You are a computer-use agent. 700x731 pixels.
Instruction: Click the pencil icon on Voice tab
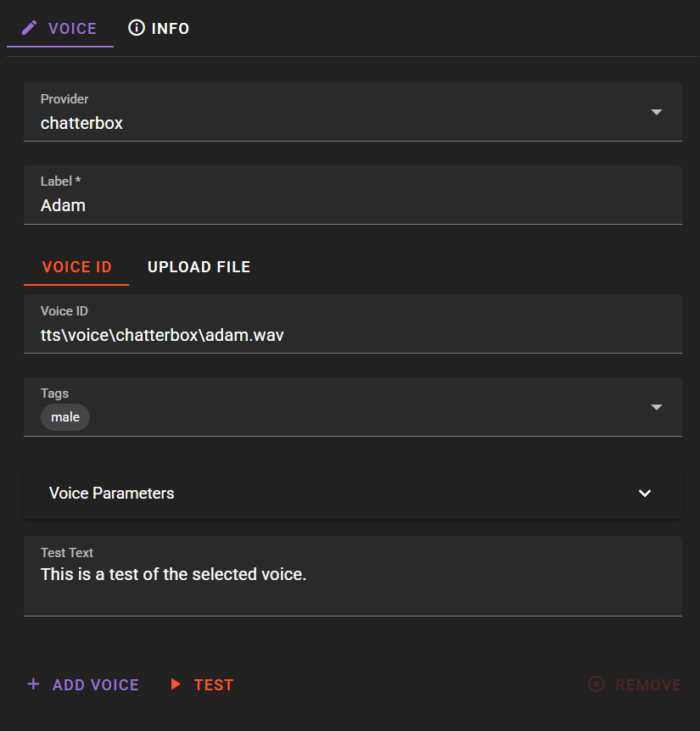pos(29,28)
